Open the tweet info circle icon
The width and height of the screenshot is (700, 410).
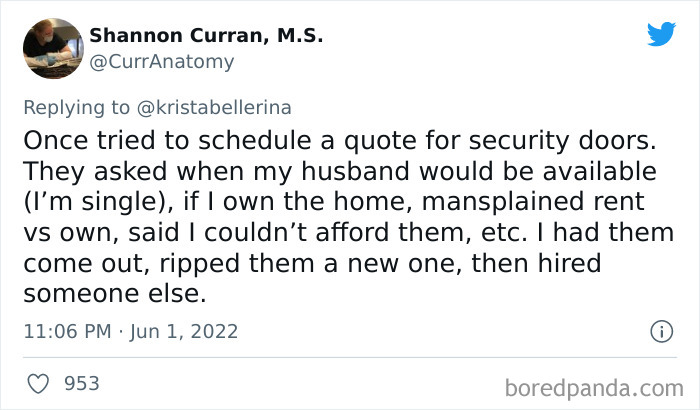tap(660, 331)
